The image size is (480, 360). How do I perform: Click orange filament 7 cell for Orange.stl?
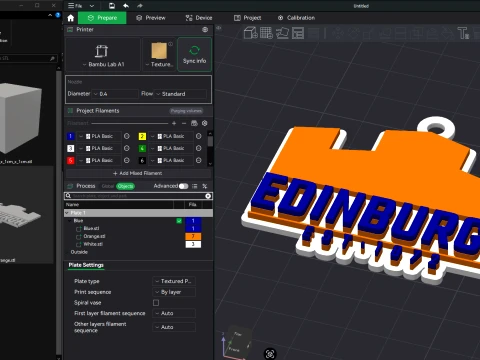coord(193,236)
